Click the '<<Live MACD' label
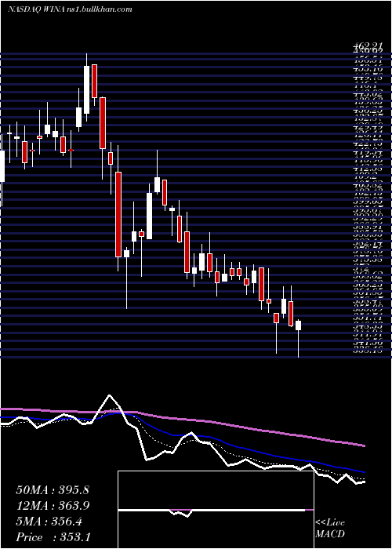 (330, 529)
